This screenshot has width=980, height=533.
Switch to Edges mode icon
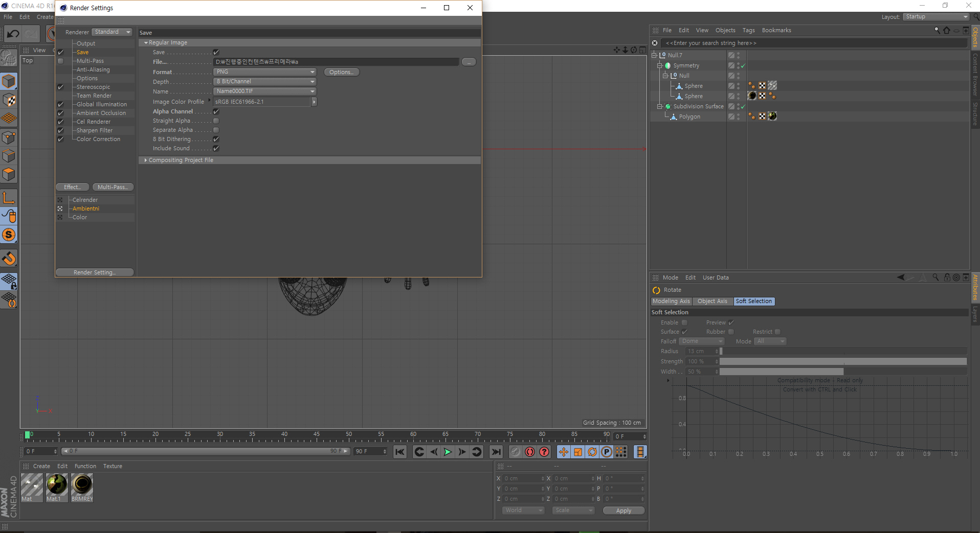pyautogui.click(x=9, y=156)
